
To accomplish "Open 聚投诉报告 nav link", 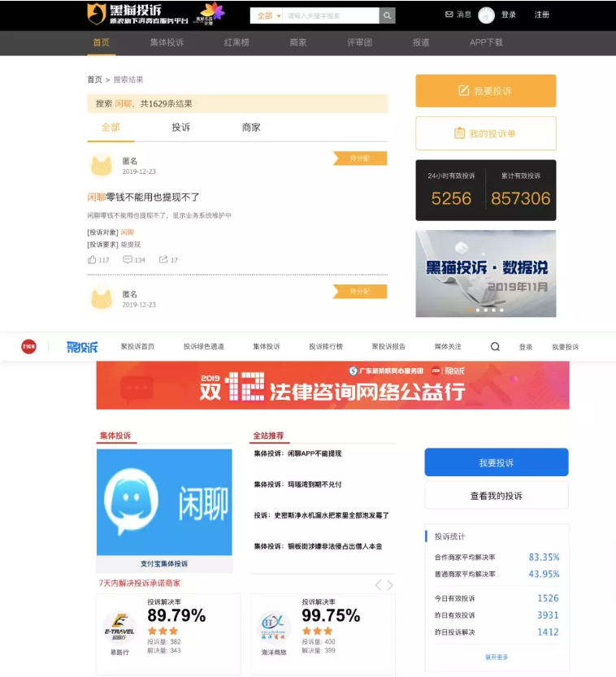I will (x=388, y=346).
